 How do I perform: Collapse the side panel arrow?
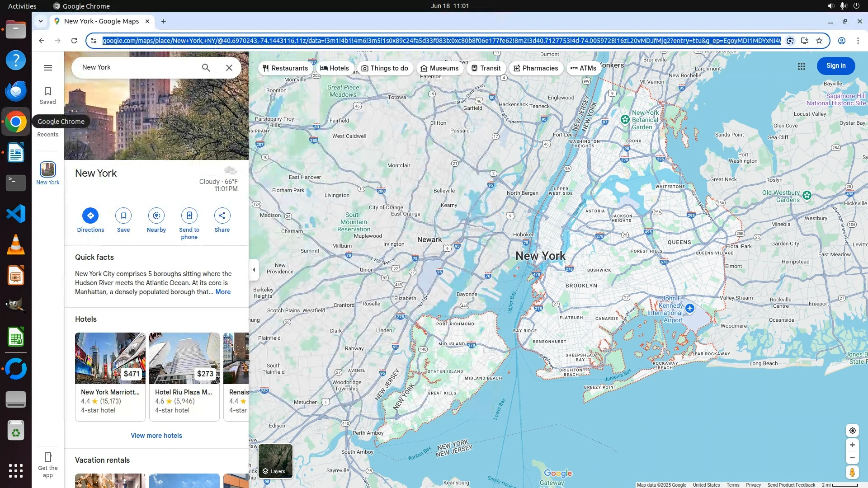click(254, 270)
